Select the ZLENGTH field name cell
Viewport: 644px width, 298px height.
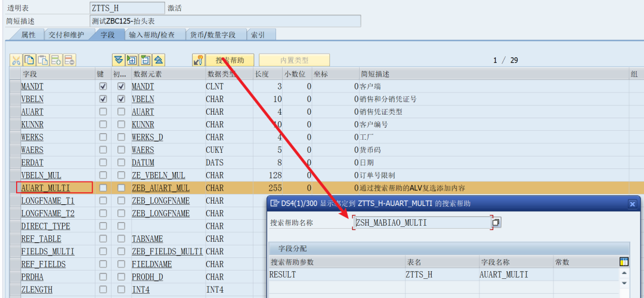pyautogui.click(x=57, y=290)
